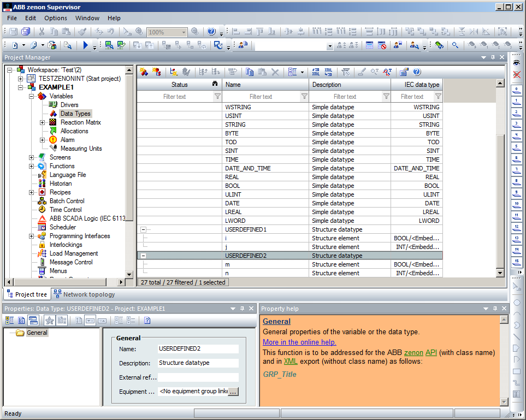Image resolution: width=526 pixels, height=420 pixels.
Task: Open the Options menu
Action: point(55,18)
